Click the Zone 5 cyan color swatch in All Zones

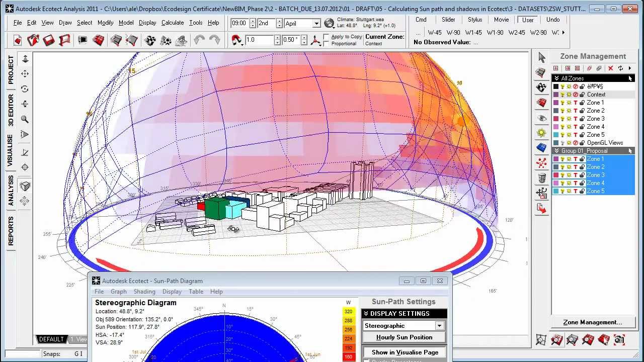coord(556,135)
